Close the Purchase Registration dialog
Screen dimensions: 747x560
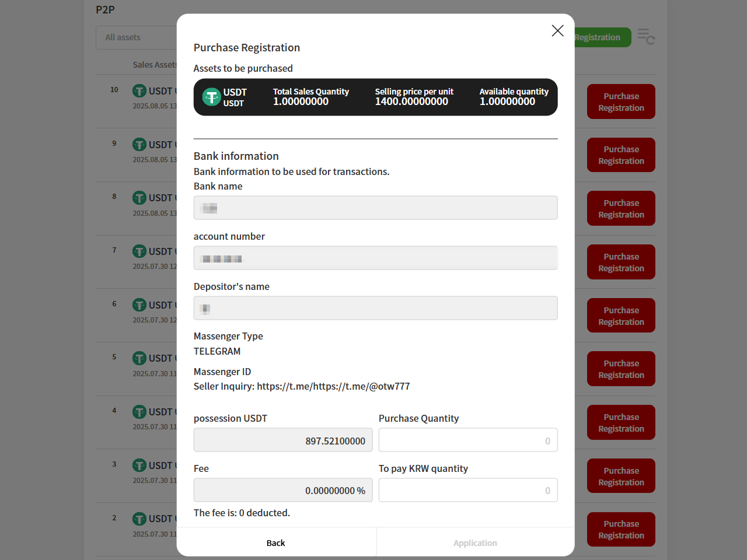557,31
